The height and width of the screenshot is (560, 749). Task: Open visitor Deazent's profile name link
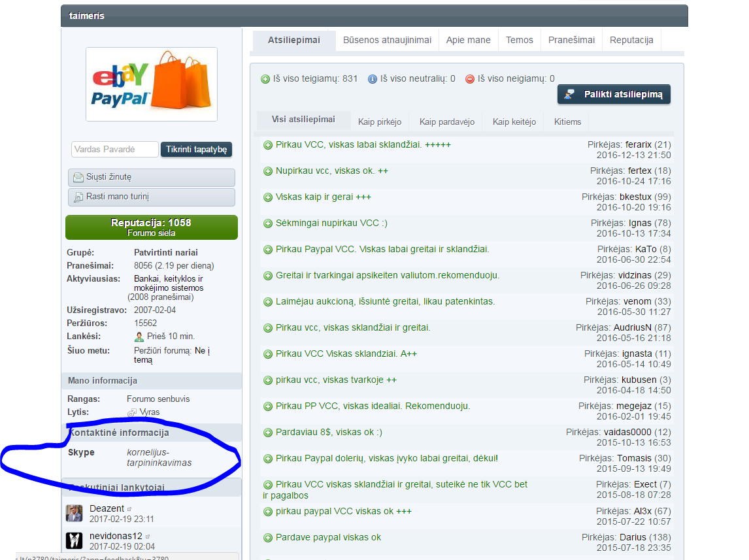tap(107, 509)
